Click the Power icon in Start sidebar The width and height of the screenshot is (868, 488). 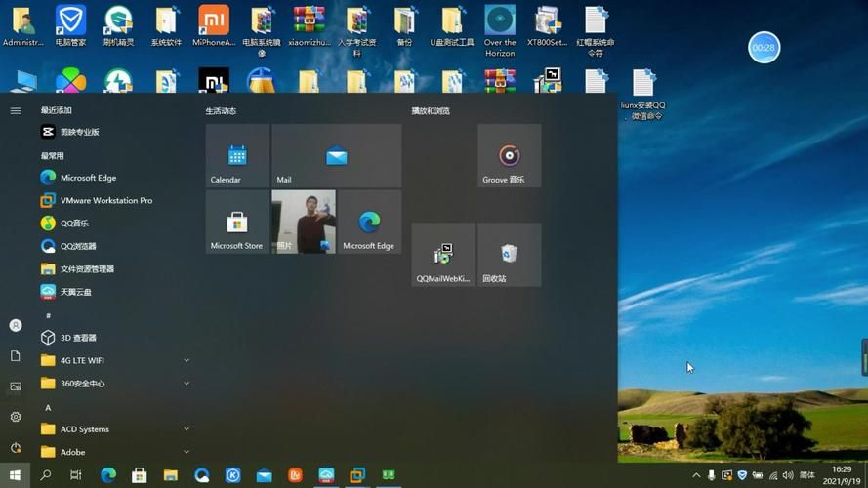point(16,448)
